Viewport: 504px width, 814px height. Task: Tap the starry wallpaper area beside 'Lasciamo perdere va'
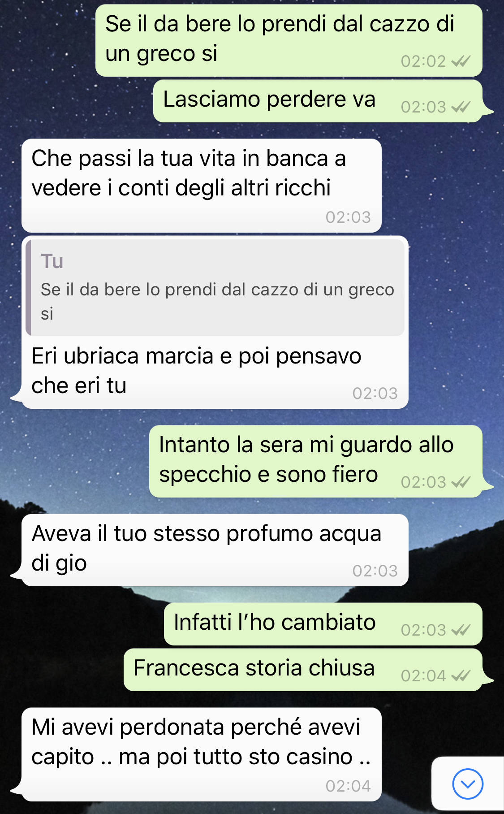pyautogui.click(x=76, y=101)
